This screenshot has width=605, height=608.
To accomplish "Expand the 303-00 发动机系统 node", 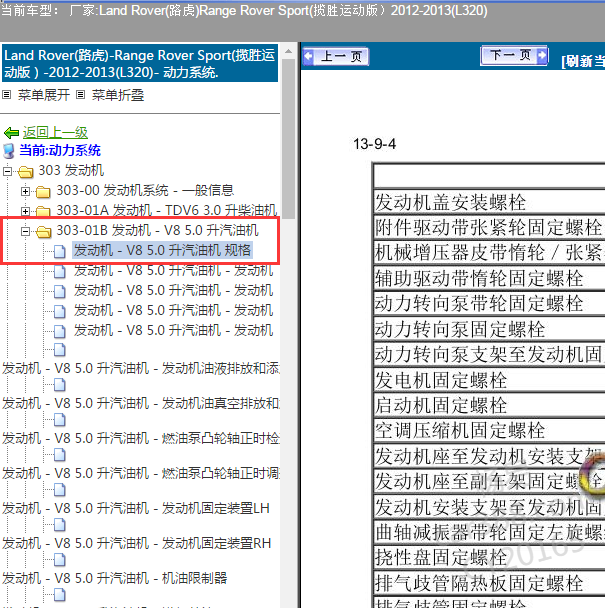I will tap(25, 191).
